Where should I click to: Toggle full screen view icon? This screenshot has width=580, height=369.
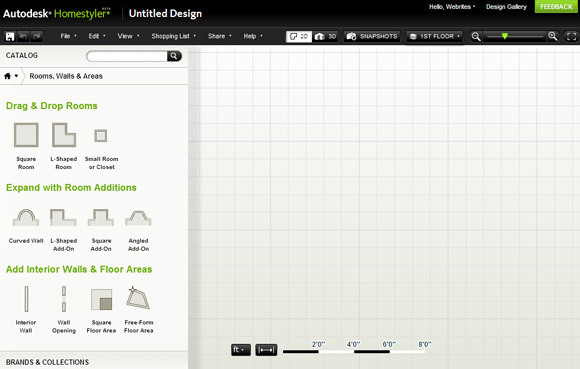pyautogui.click(x=571, y=36)
